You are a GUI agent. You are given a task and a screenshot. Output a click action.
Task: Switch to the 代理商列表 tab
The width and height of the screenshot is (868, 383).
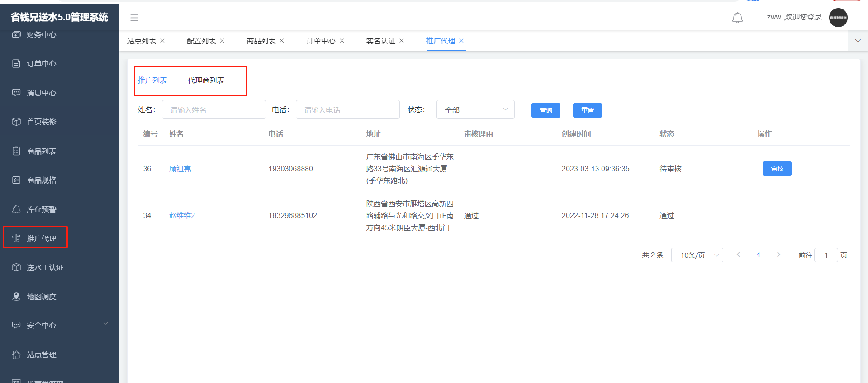(206, 80)
